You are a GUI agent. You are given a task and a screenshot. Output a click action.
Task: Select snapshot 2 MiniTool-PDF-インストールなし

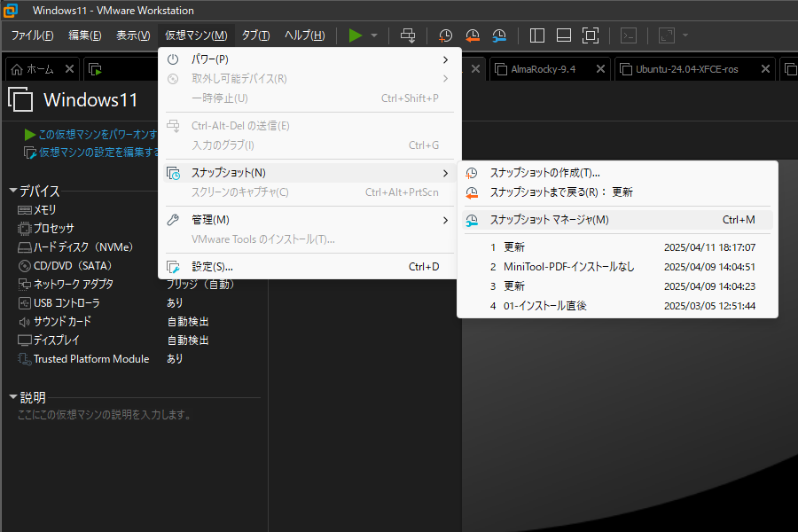(617, 267)
